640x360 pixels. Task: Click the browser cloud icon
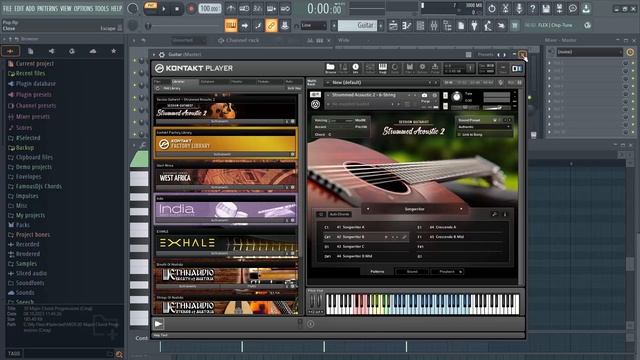[x=93, y=51]
